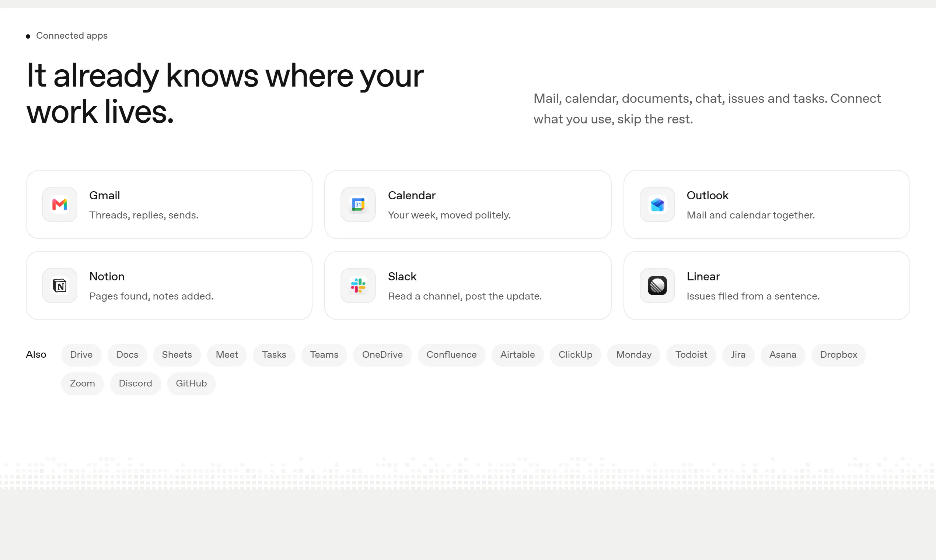This screenshot has width=936, height=560.
Task: Pick the Jira chip
Action: pos(738,355)
